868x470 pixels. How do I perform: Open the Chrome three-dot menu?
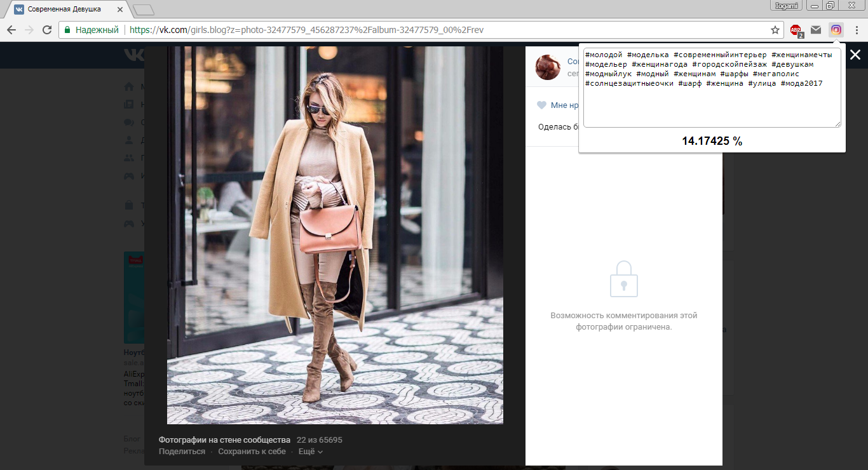coord(856,30)
